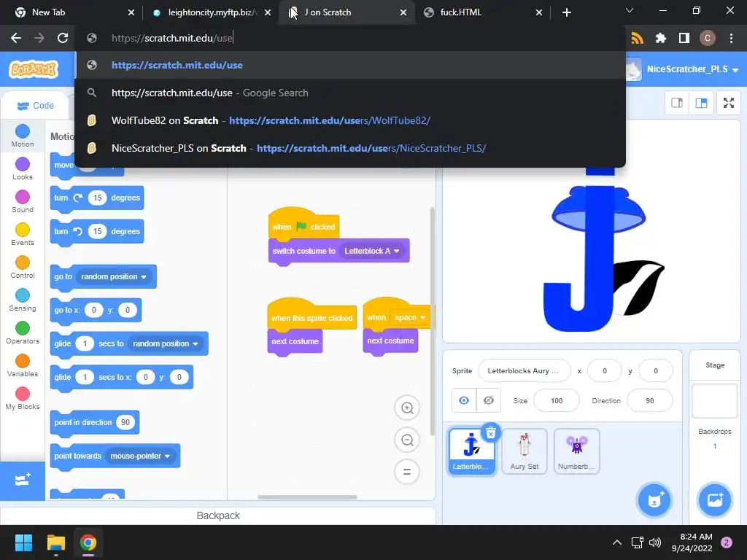Click the workspace vertical scrollbar
Screen dimensions: 747x560
433,322
